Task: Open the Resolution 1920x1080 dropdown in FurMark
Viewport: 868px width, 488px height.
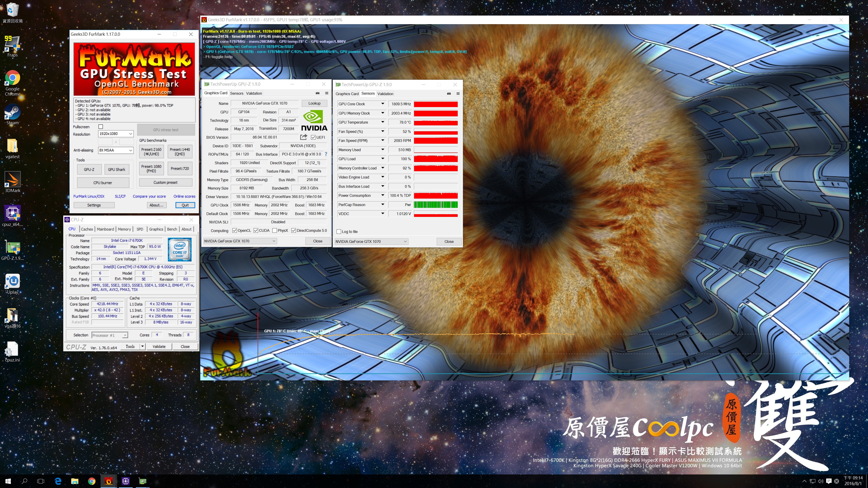Action: click(x=116, y=134)
